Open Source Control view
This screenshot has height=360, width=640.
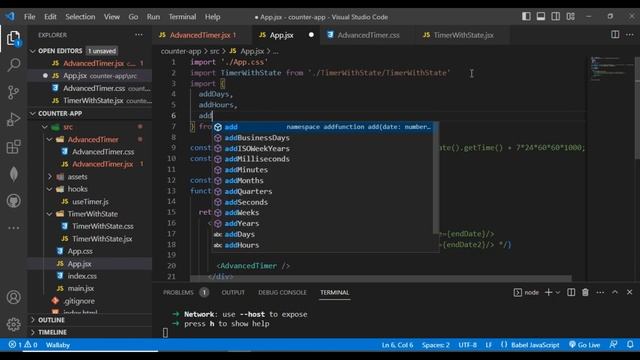[x=13, y=92]
